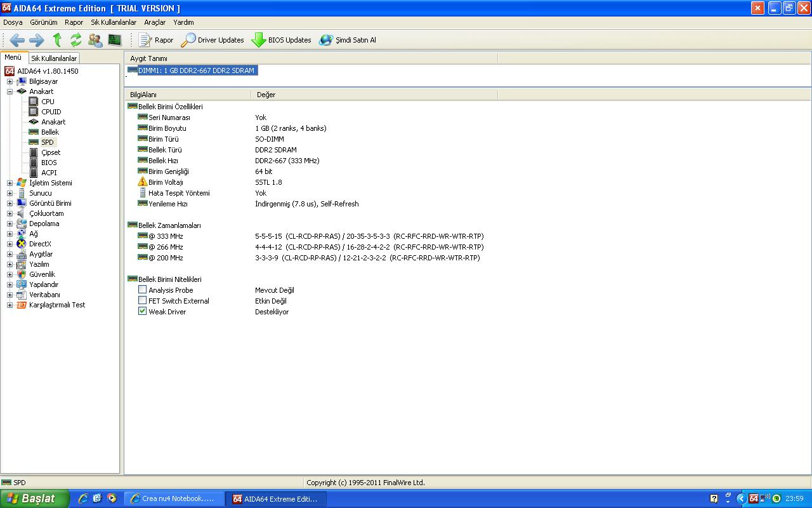
Task: Click the Karşılaştırmalı Test benchmark icon
Action: [x=22, y=305]
